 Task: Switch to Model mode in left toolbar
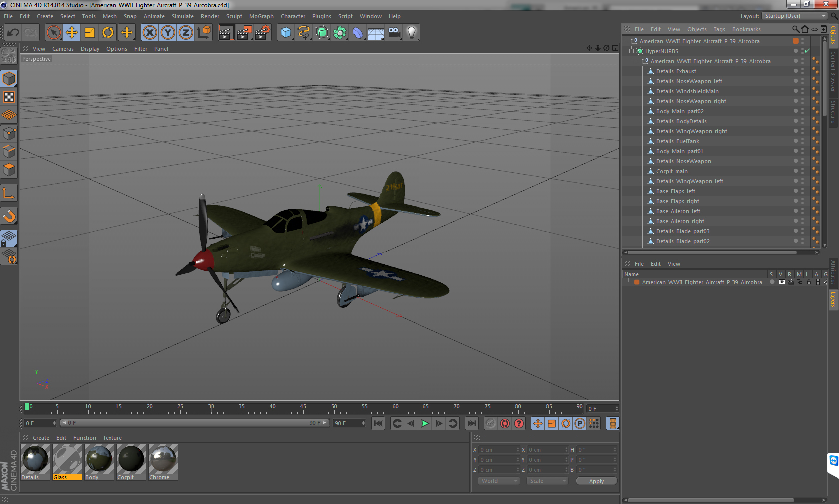pyautogui.click(x=9, y=79)
